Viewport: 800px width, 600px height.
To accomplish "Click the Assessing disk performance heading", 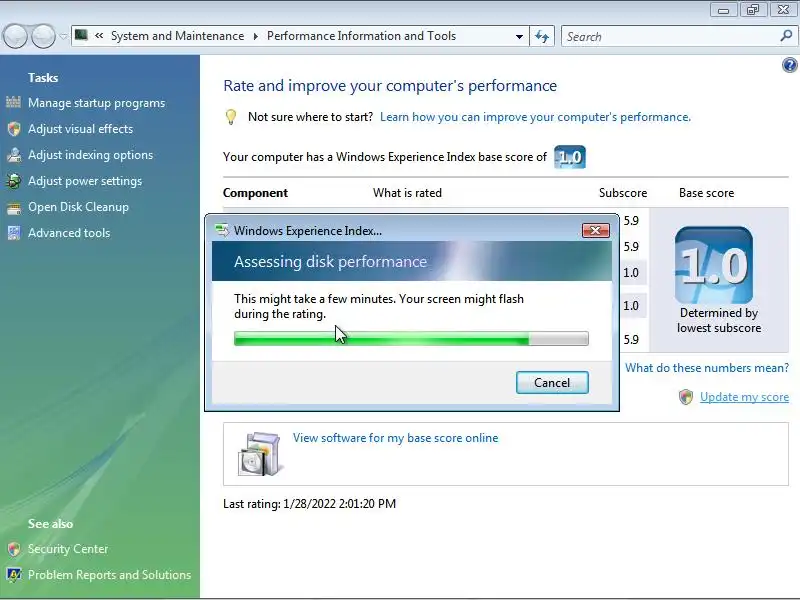I will tap(330, 262).
